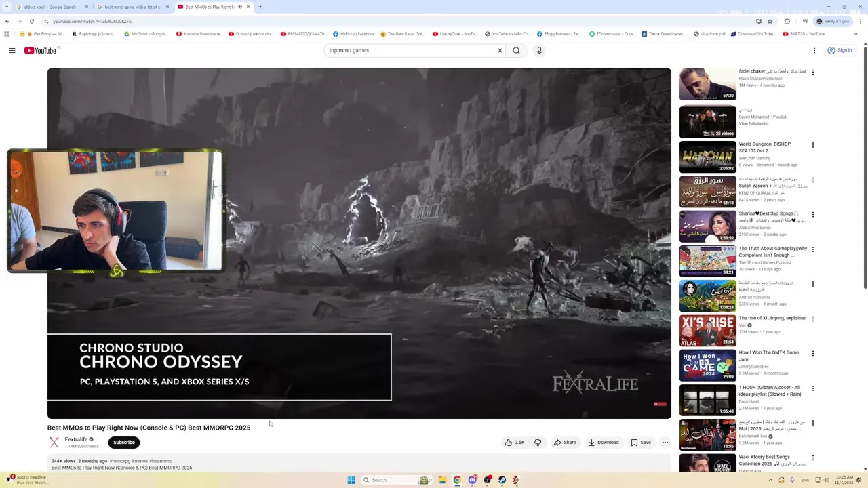The image size is (868, 488).
Task: Click View full playlist under Sayed Mohamed
Action: point(753,123)
